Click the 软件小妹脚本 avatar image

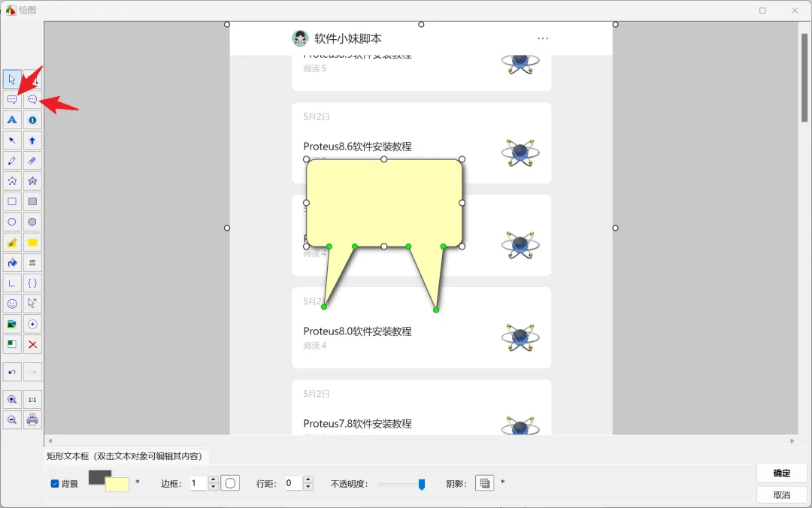[x=300, y=38]
